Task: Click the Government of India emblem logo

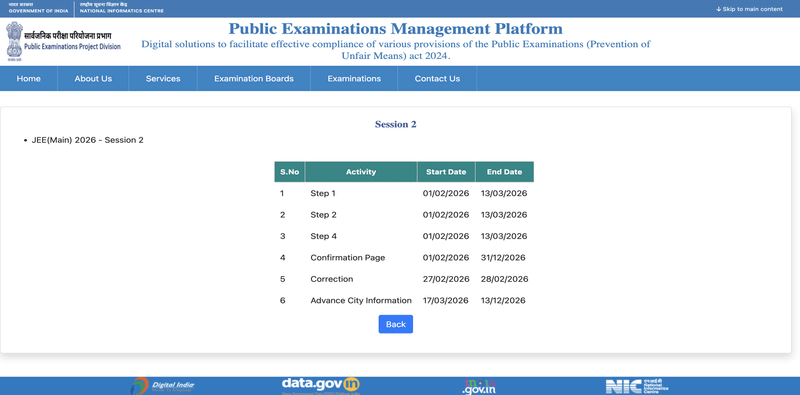Action: point(14,40)
